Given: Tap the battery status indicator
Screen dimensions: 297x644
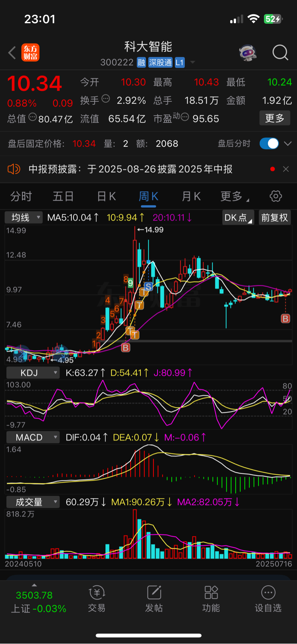Looking at the screenshot, I should (273, 19).
